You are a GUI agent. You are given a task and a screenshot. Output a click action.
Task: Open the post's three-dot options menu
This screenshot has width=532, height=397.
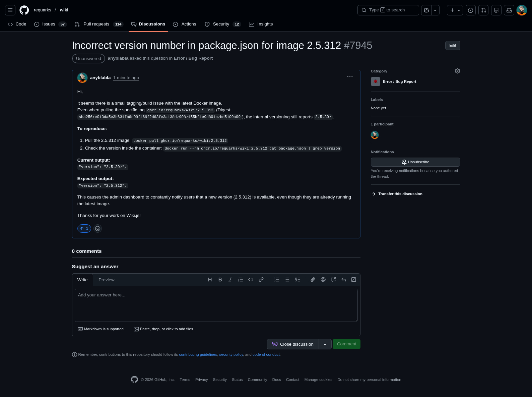(x=350, y=77)
